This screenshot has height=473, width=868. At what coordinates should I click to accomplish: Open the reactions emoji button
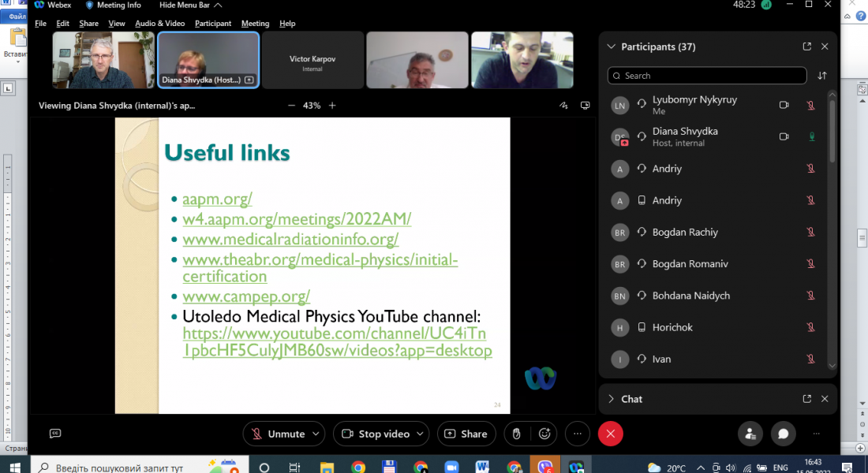(x=544, y=434)
